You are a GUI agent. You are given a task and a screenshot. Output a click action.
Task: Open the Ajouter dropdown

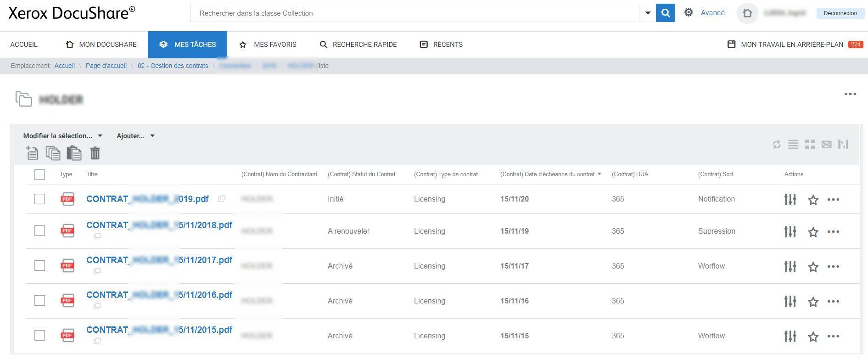click(135, 136)
